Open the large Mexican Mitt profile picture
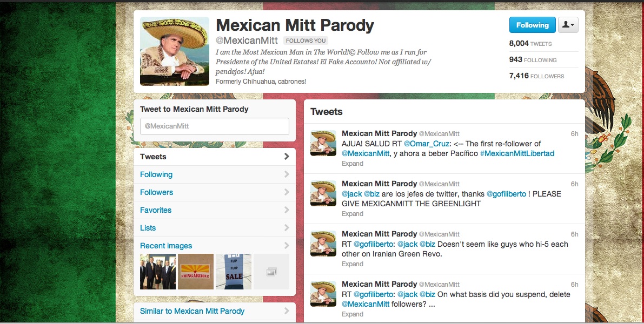 click(175, 51)
